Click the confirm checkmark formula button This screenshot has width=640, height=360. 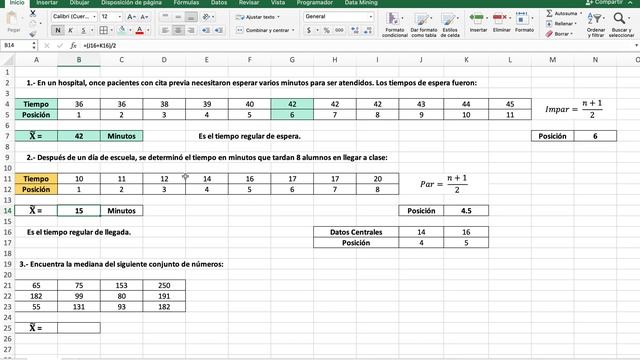tap(60, 45)
